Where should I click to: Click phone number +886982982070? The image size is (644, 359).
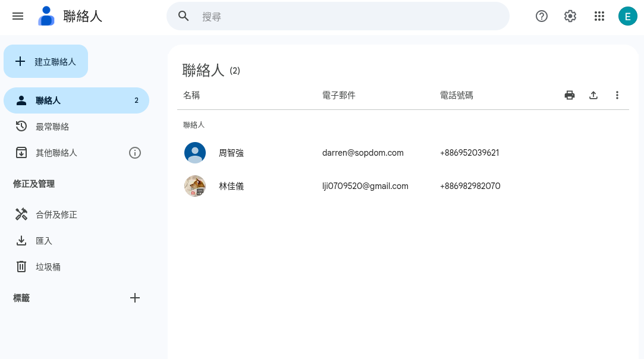click(x=470, y=186)
